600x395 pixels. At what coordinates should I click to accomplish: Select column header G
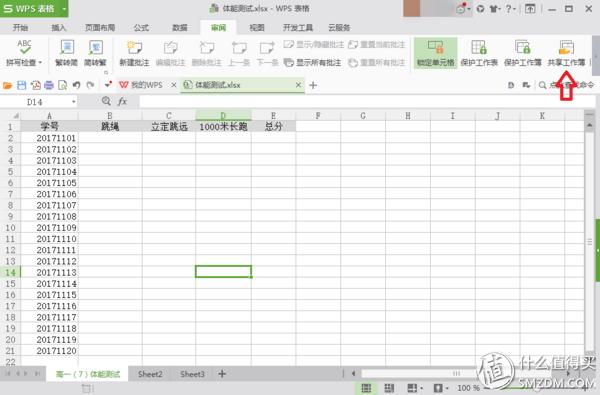pos(363,116)
